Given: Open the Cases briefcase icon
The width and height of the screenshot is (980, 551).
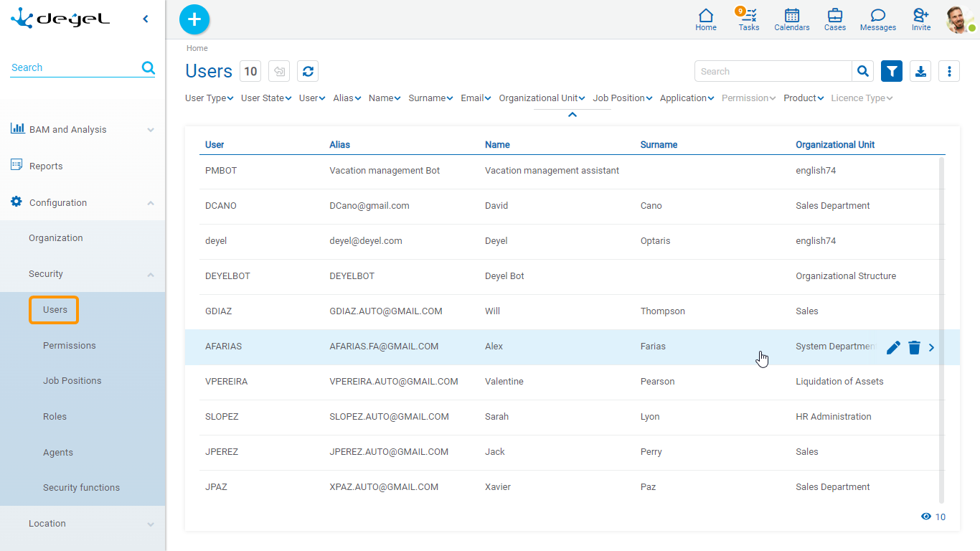Looking at the screenshot, I should [834, 19].
